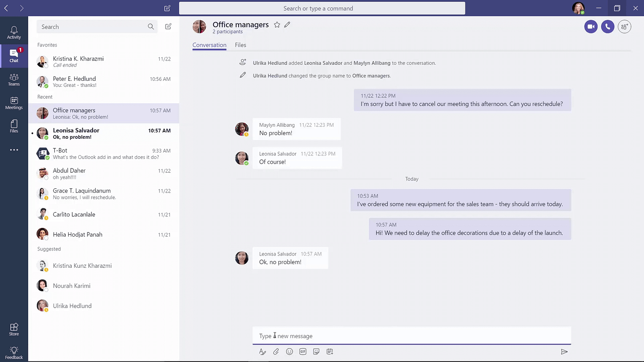Switch to the Teams view

click(x=14, y=79)
